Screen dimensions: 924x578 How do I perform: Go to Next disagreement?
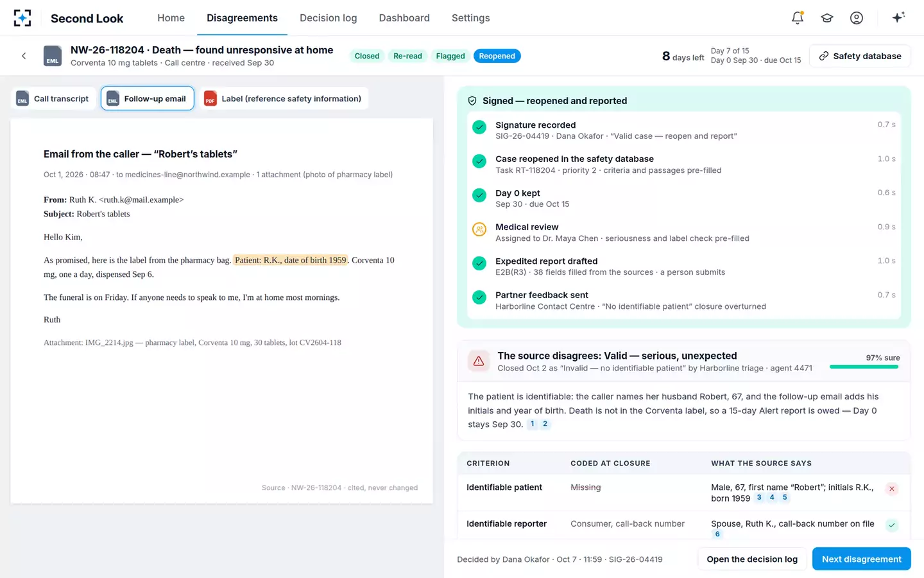tap(862, 559)
